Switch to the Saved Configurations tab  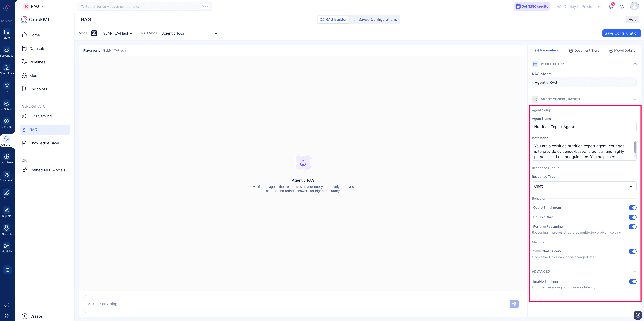375,20
